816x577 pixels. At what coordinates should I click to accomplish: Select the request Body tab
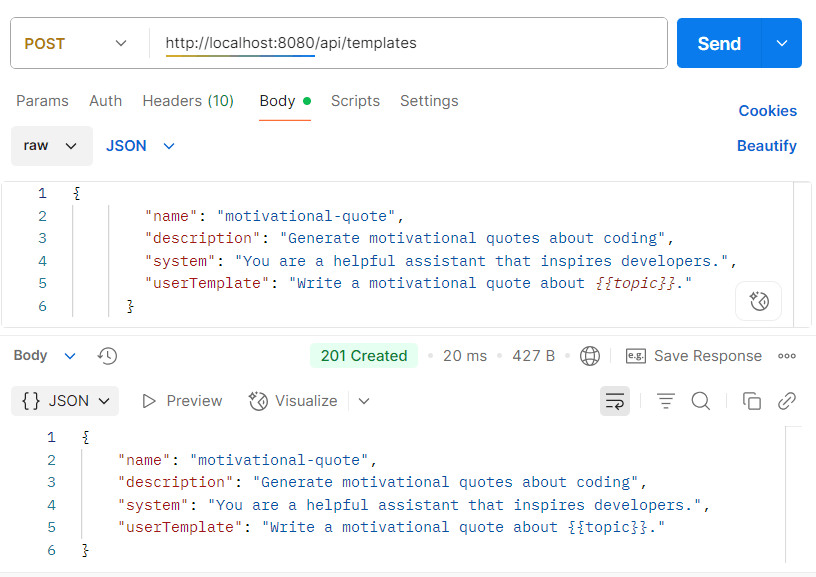(285, 101)
